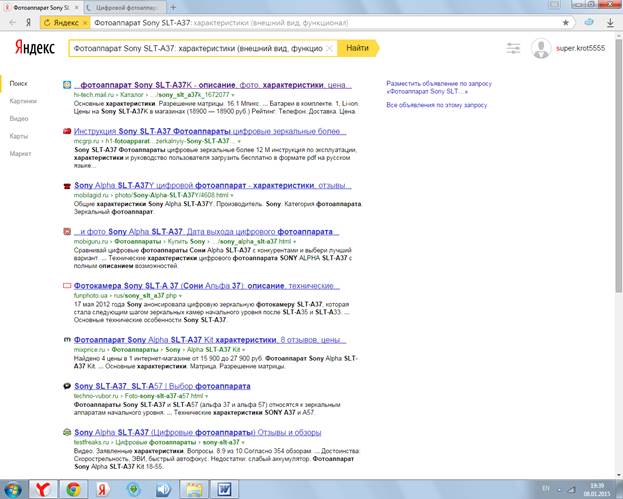Expand dropdown arrow after mixprice.ru URL

coord(246,350)
